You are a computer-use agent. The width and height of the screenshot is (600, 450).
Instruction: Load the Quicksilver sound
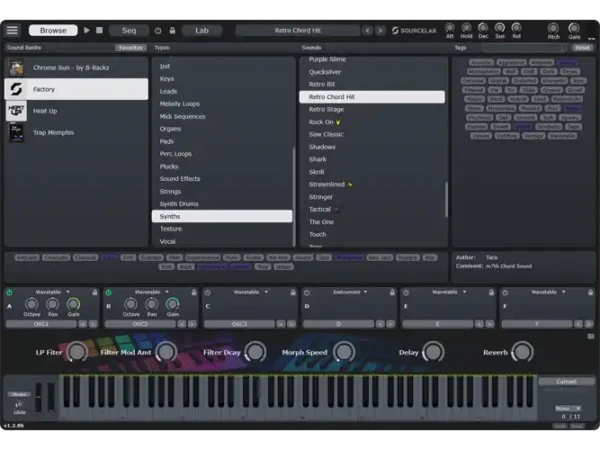pos(372,72)
